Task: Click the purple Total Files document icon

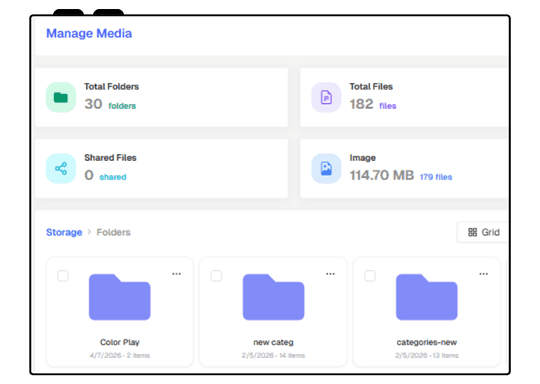Action: coord(326,97)
